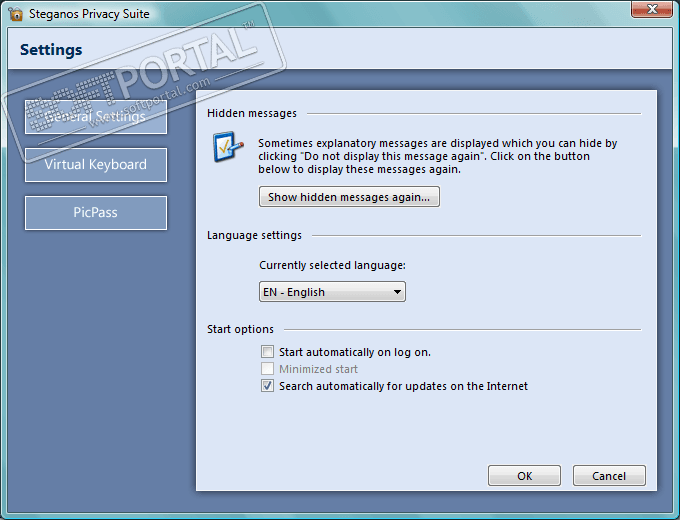This screenshot has width=680, height=520.
Task: Click the Hidden messages section label
Action: [252, 114]
